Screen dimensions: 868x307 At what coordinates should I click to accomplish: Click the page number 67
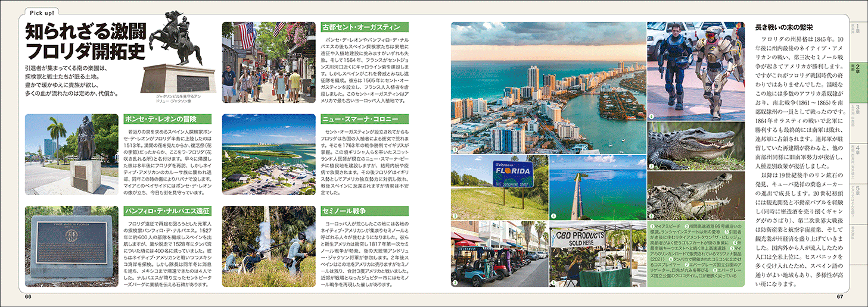pyautogui.click(x=839, y=296)
